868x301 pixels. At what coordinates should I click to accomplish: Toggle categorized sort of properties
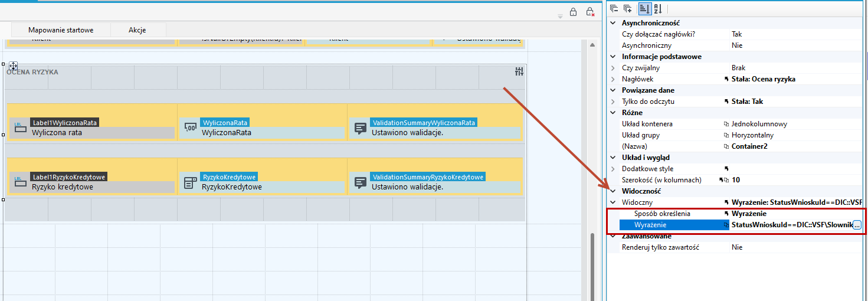pos(644,8)
